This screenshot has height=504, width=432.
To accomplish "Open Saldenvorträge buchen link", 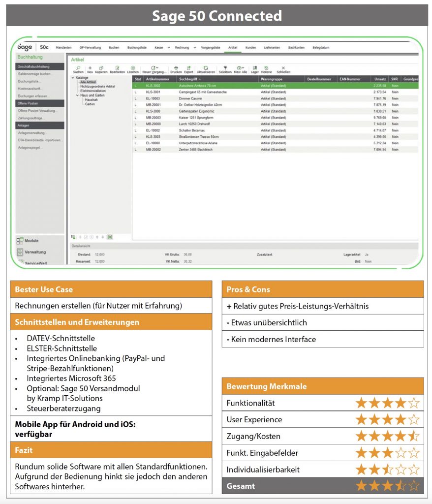I will click(x=34, y=74).
